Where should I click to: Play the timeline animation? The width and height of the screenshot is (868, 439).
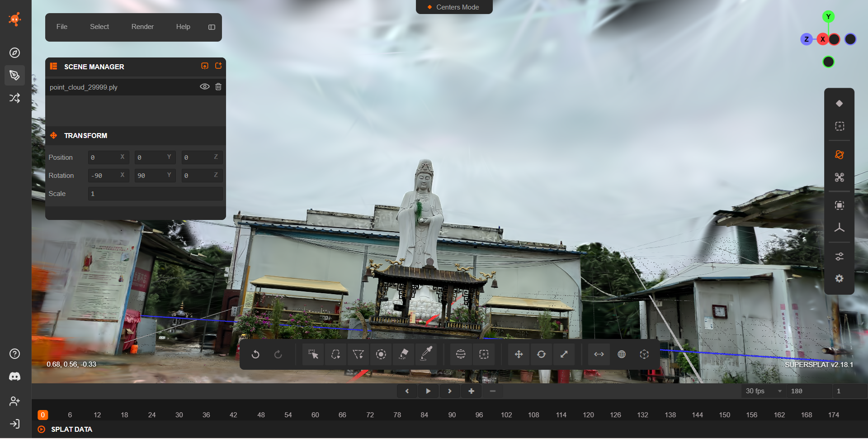tap(428, 391)
